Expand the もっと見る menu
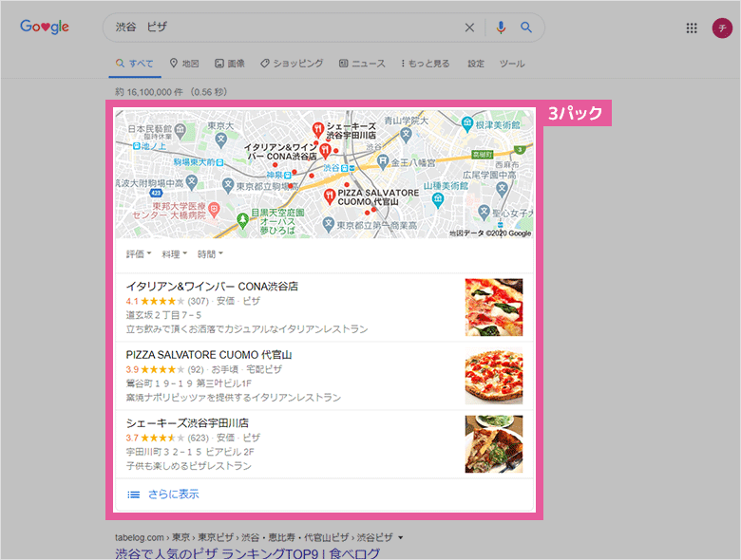The height and width of the screenshot is (560, 741). point(426,64)
